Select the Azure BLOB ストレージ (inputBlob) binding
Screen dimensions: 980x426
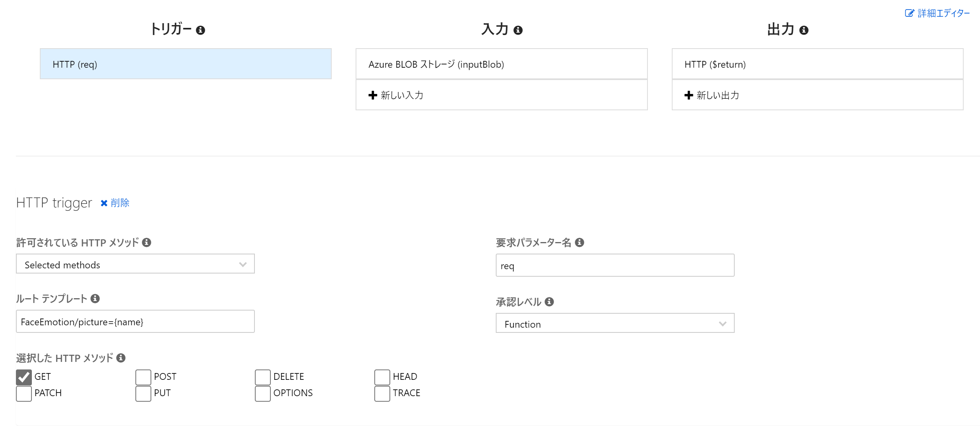click(501, 64)
